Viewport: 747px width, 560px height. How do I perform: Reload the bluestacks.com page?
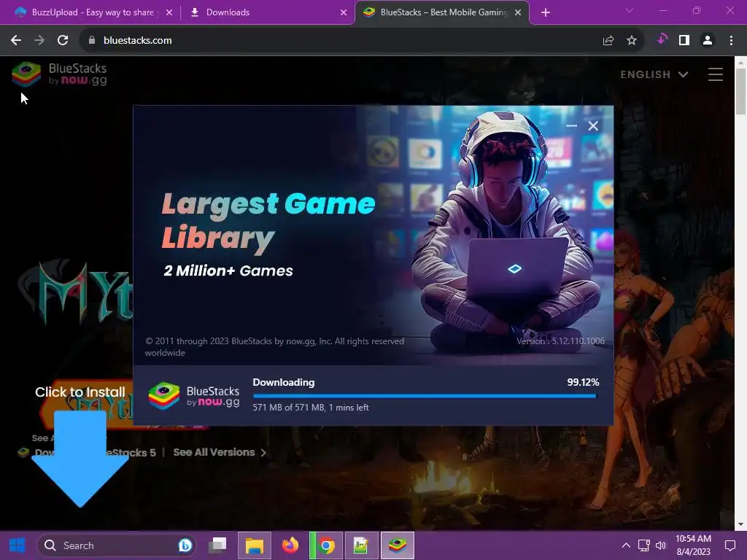pos(63,41)
